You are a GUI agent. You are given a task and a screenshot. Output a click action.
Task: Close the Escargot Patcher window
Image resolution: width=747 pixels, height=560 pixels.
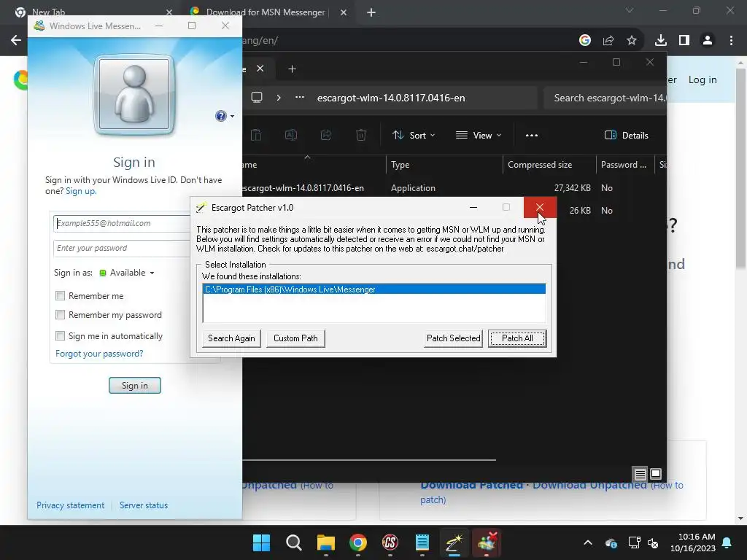click(x=540, y=207)
